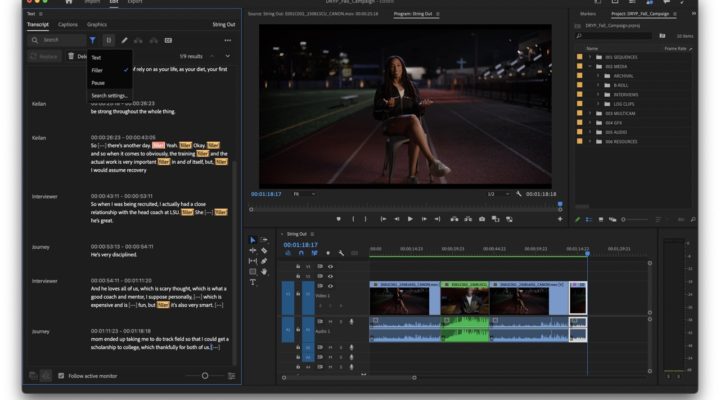This screenshot has height=400, width=720.
Task: Select the Razor tool
Action: (264, 250)
